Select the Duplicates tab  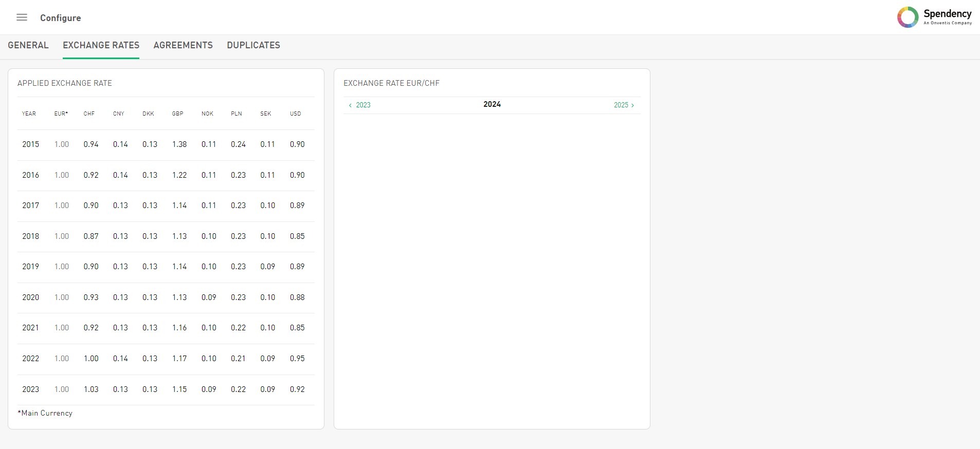point(253,45)
